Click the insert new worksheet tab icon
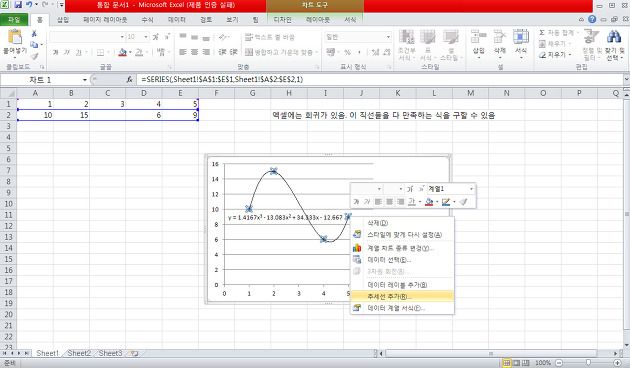This screenshot has height=368, width=630. 134,353
